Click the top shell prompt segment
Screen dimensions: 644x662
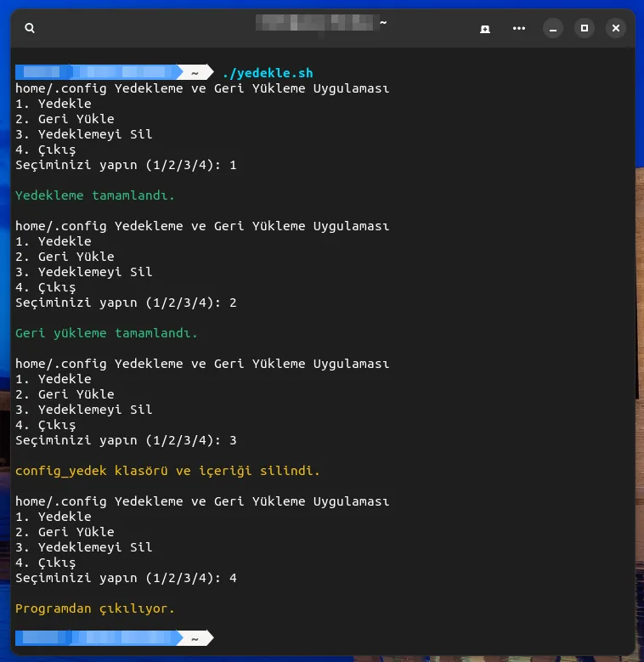pos(114,72)
